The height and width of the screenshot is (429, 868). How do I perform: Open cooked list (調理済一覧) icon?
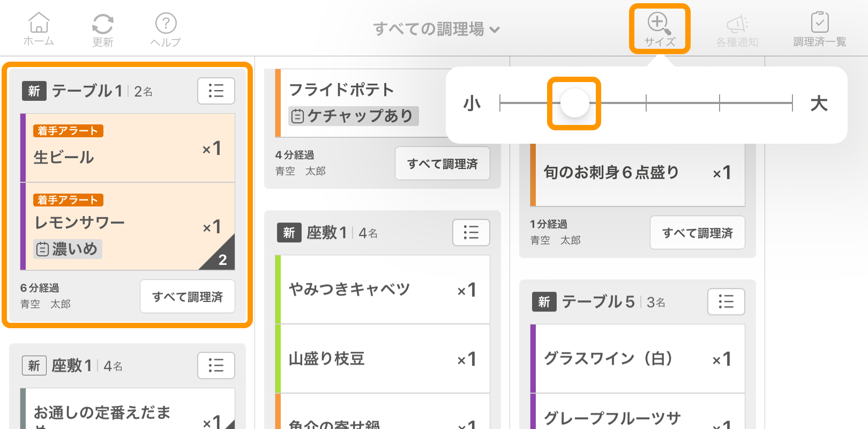tap(819, 30)
